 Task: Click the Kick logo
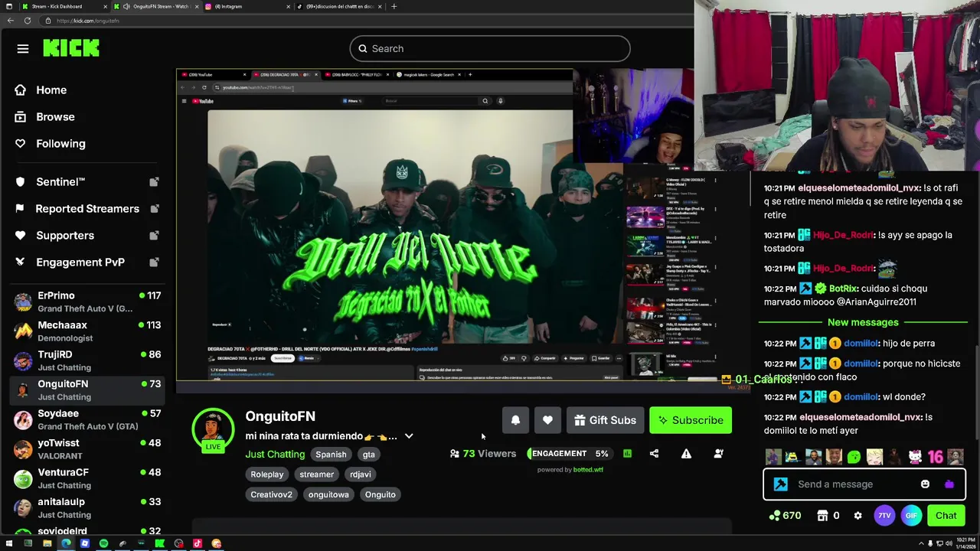(x=71, y=48)
